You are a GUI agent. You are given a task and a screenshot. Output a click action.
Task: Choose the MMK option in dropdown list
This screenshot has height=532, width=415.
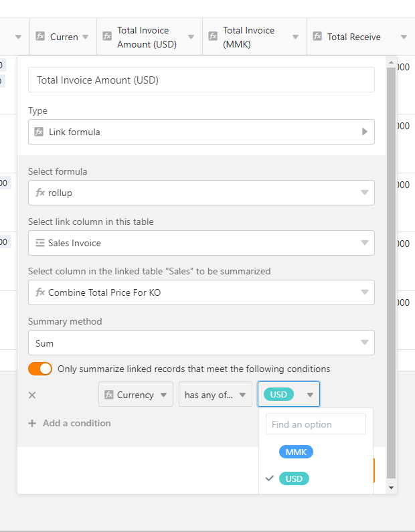(x=296, y=452)
